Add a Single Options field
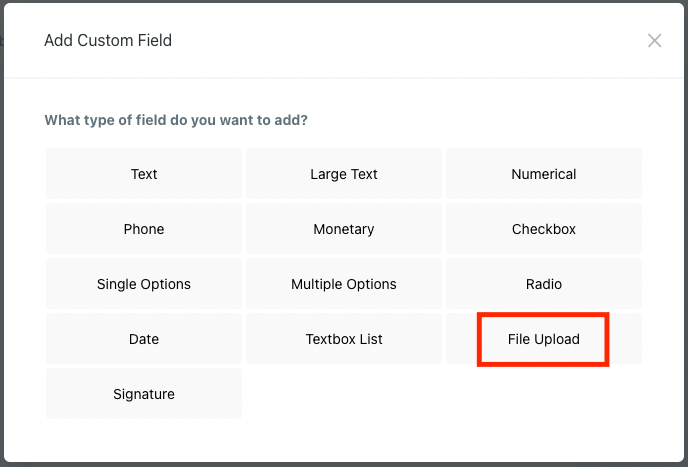Image resolution: width=688 pixels, height=467 pixels. point(144,284)
